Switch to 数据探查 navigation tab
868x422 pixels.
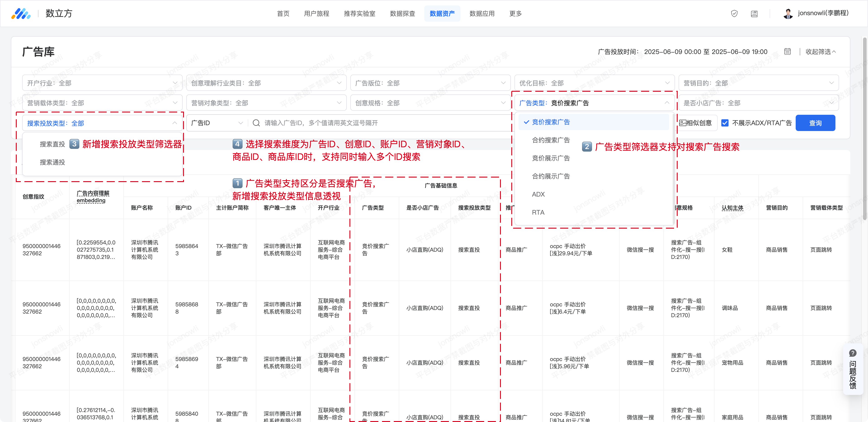point(402,14)
